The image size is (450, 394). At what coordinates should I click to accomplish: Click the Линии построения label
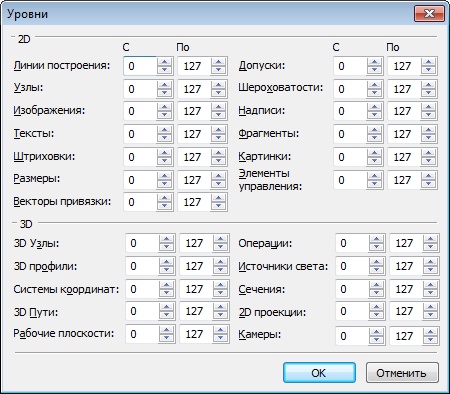(62, 65)
